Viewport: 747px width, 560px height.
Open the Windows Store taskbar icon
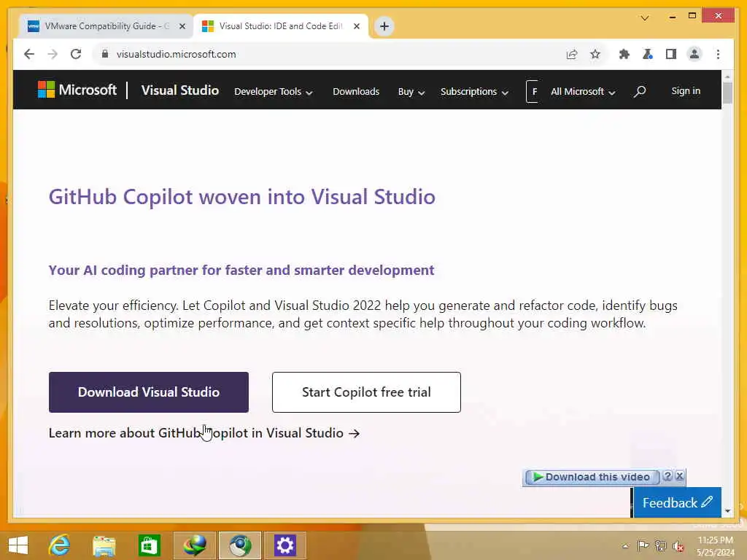[x=149, y=545]
